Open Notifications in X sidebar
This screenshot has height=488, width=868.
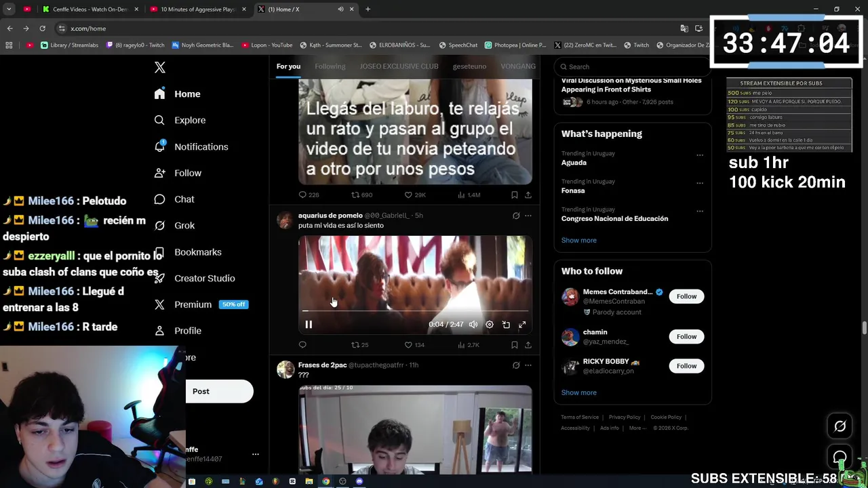(x=191, y=146)
